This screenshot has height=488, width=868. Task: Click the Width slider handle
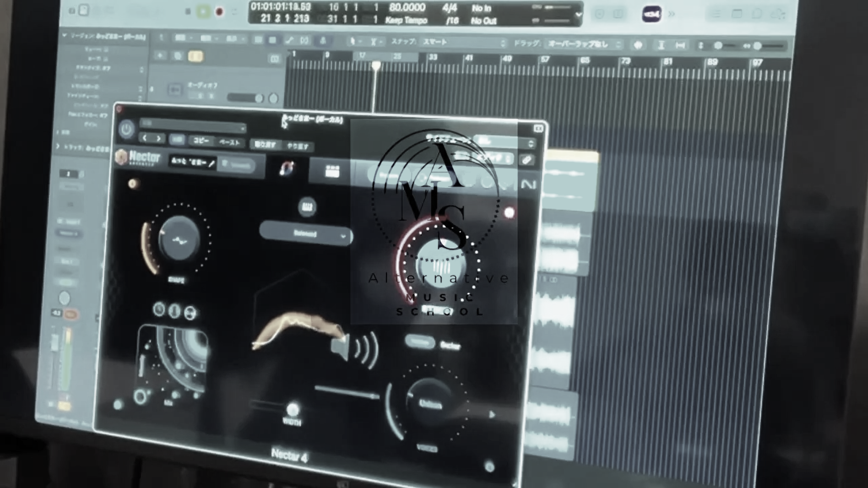pos(292,409)
